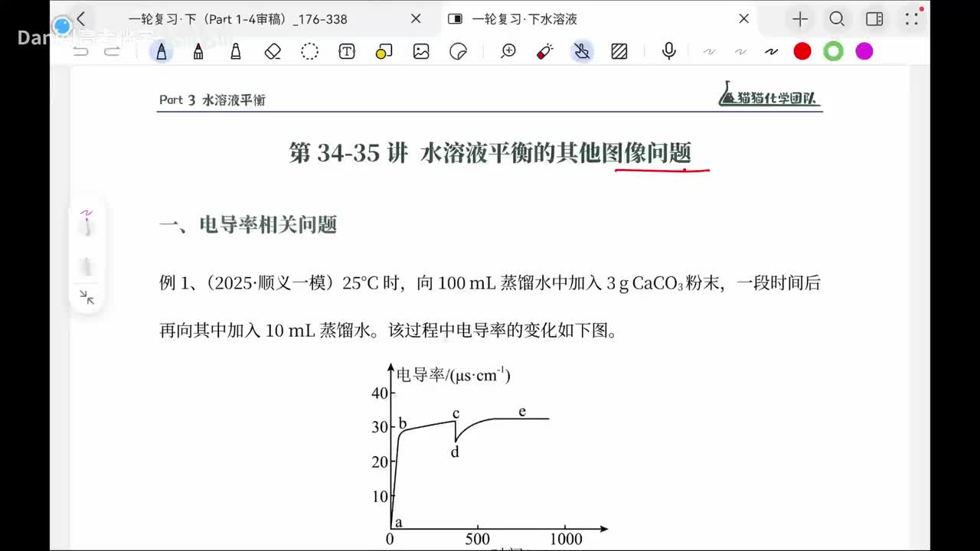Viewport: 980px width, 551px height.
Task: Pick the red pen color
Action: click(802, 51)
